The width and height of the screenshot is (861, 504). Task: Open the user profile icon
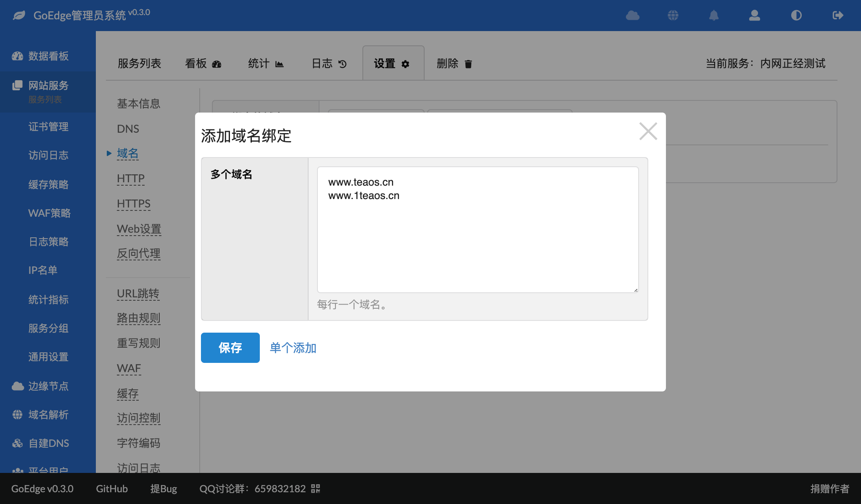coord(755,16)
